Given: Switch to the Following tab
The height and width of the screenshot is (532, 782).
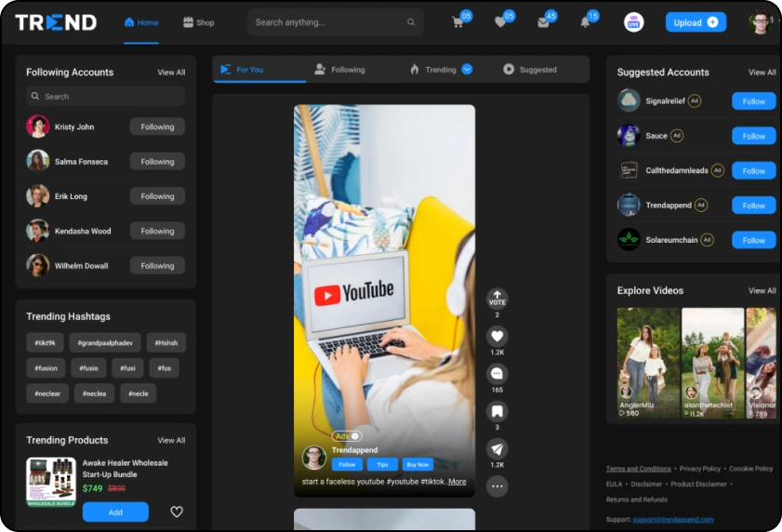Looking at the screenshot, I should (339, 70).
